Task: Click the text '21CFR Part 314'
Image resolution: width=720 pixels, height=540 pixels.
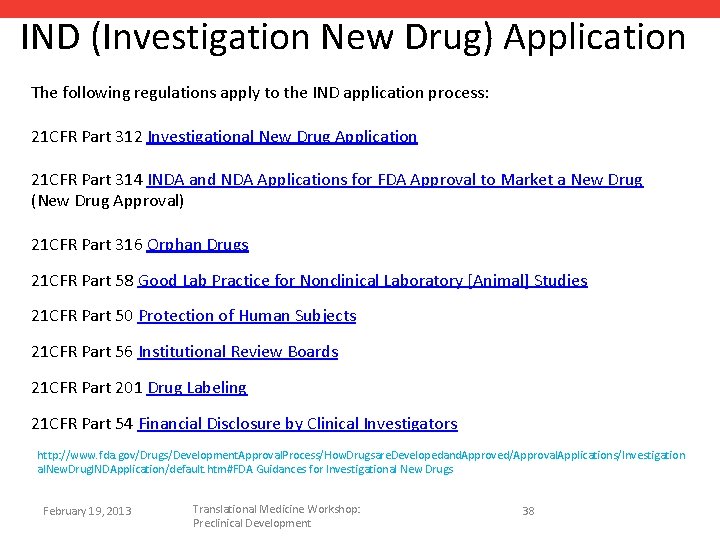Action: (x=87, y=180)
